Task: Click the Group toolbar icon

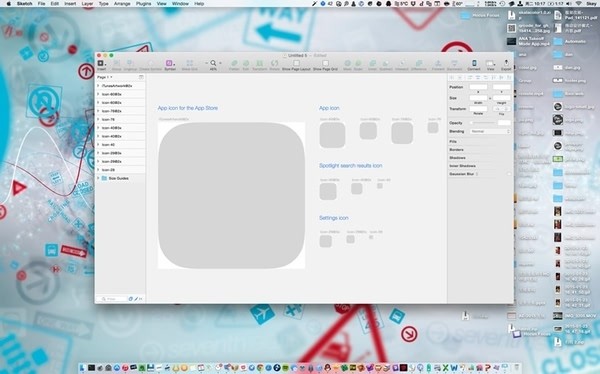Action: coord(116,64)
